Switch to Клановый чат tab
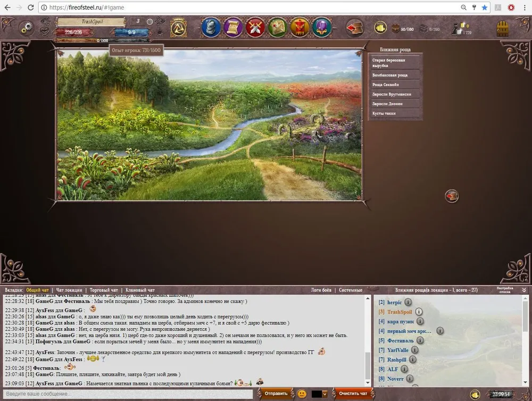 (x=140, y=290)
